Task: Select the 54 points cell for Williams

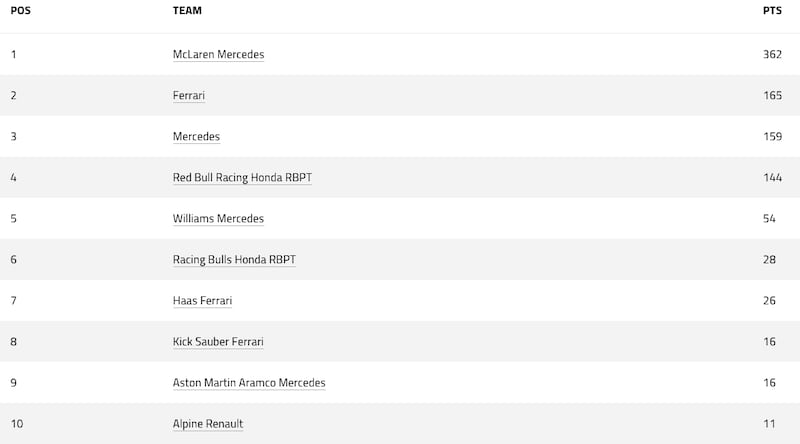Action: 769,218
